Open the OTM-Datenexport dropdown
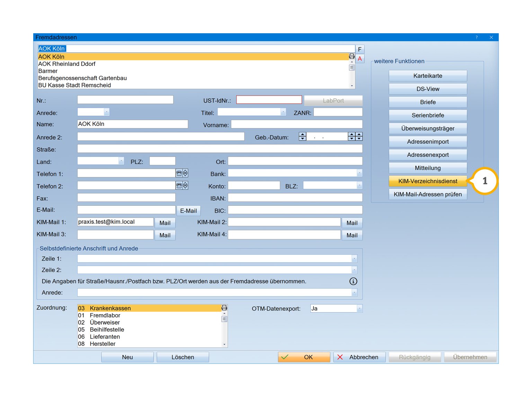The image size is (532, 397). click(x=360, y=308)
